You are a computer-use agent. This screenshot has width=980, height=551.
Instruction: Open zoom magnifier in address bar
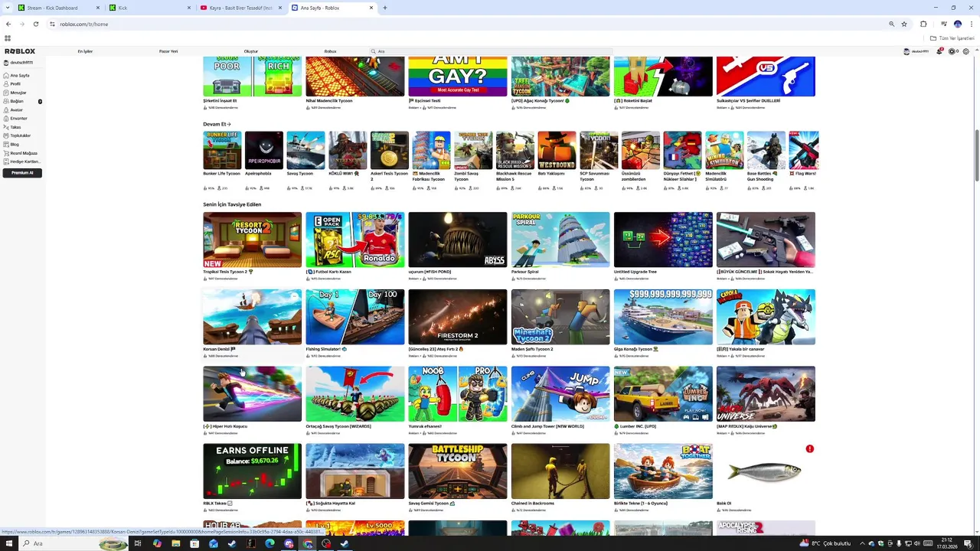click(x=891, y=24)
